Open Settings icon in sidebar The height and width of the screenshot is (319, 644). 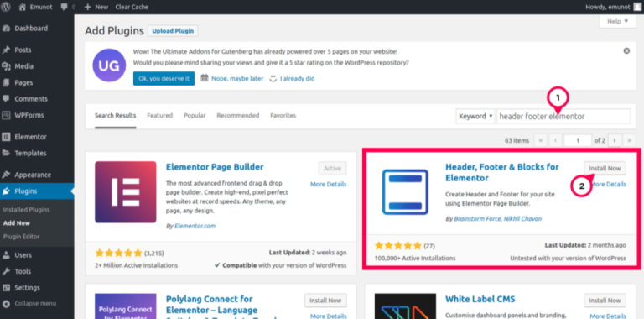coord(6,288)
